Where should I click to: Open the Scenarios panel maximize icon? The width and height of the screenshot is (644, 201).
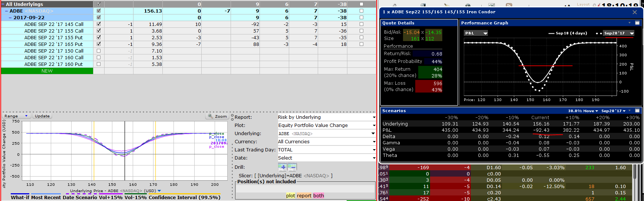click(x=637, y=111)
